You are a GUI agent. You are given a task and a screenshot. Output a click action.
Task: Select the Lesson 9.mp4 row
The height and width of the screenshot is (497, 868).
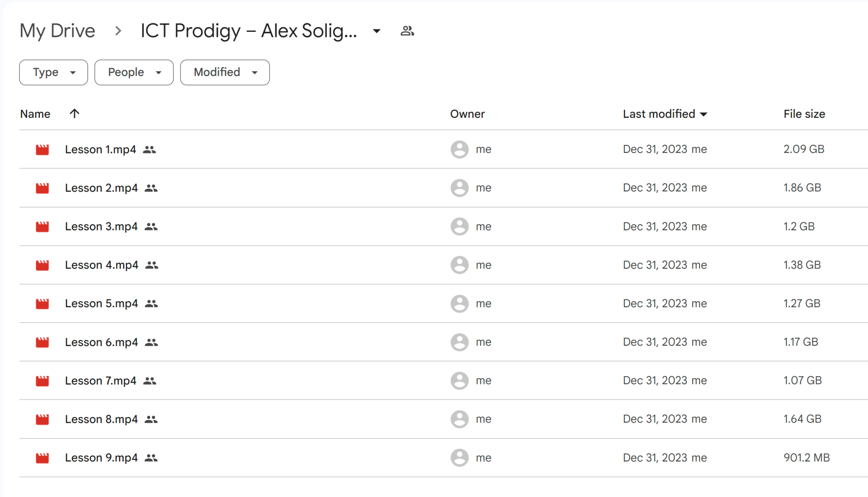[x=297, y=458]
